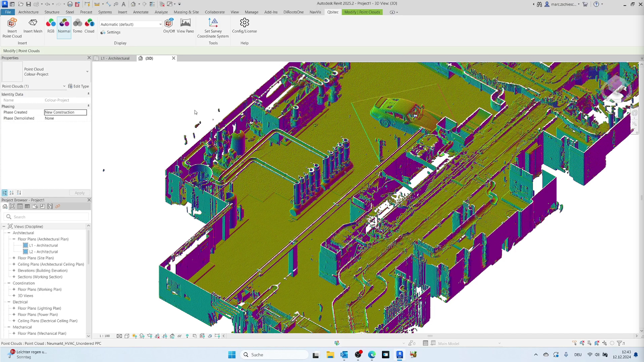The width and height of the screenshot is (644, 362).
Task: Click Apply button in Properties
Action: coord(79,193)
